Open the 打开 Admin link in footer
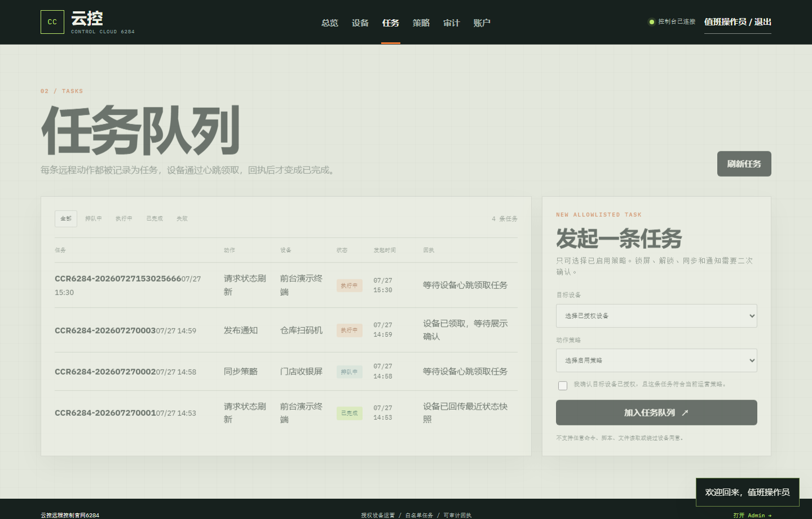Viewport: 812px width, 519px height. tap(752, 515)
